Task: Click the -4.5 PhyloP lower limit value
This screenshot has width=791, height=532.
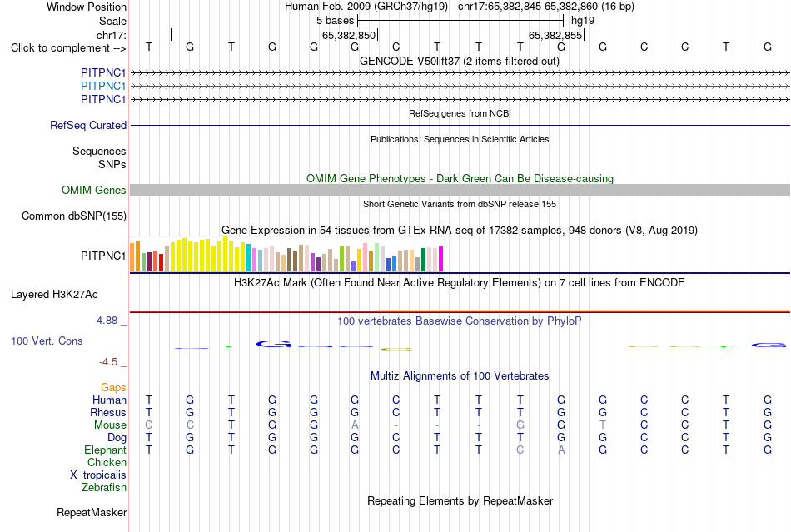Action: coord(108,362)
